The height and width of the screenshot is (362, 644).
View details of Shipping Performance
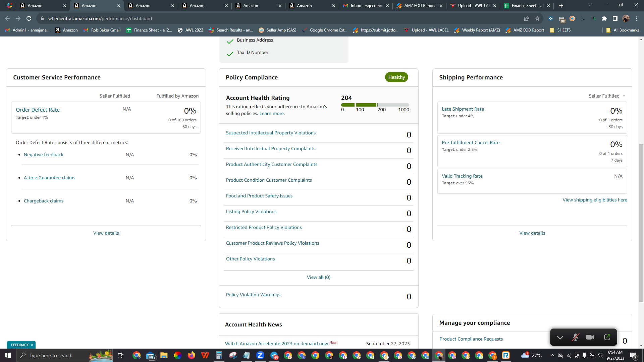coord(532,233)
